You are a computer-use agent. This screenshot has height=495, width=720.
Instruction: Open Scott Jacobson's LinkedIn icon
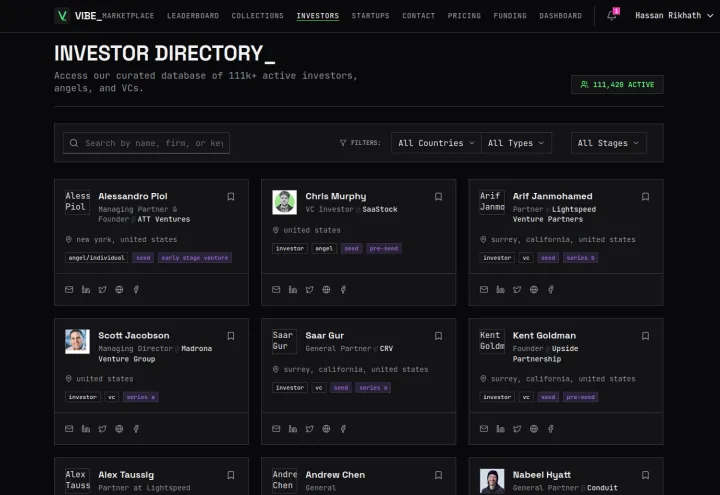pos(86,428)
